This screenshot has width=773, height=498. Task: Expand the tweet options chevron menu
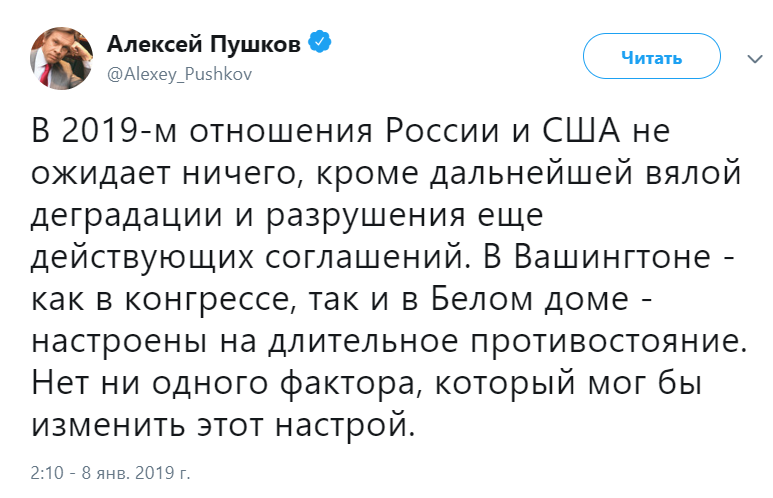click(755, 59)
